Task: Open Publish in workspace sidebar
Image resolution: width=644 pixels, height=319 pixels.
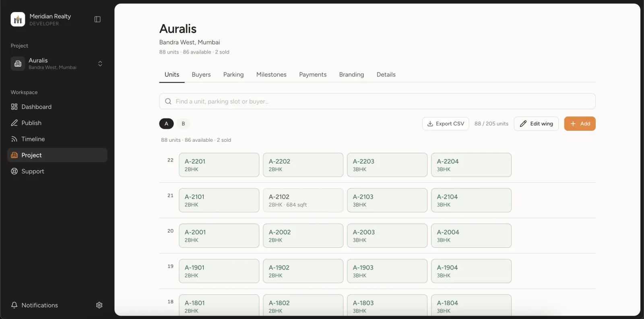Action: (x=57, y=123)
